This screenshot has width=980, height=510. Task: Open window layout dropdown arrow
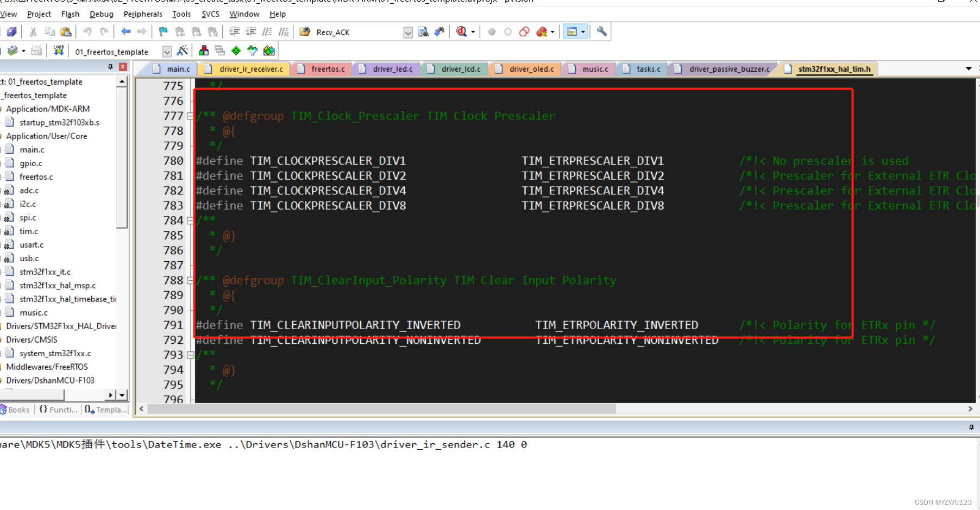(583, 32)
